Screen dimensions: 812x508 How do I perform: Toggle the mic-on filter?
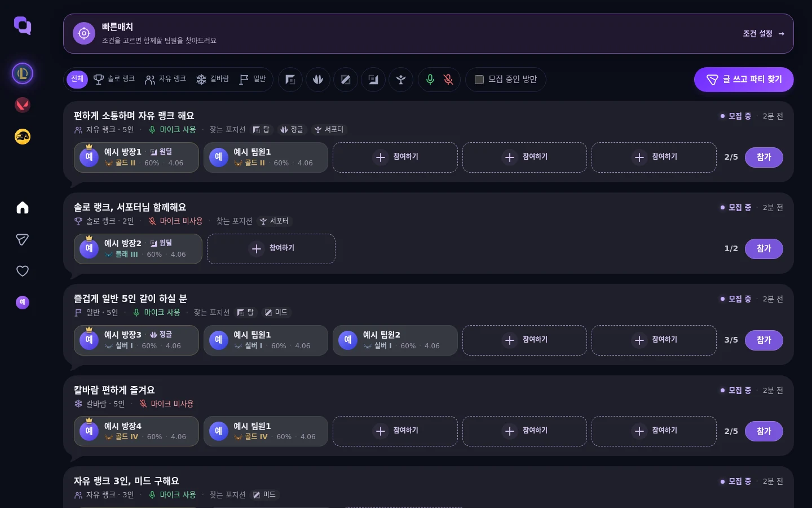tap(430, 80)
